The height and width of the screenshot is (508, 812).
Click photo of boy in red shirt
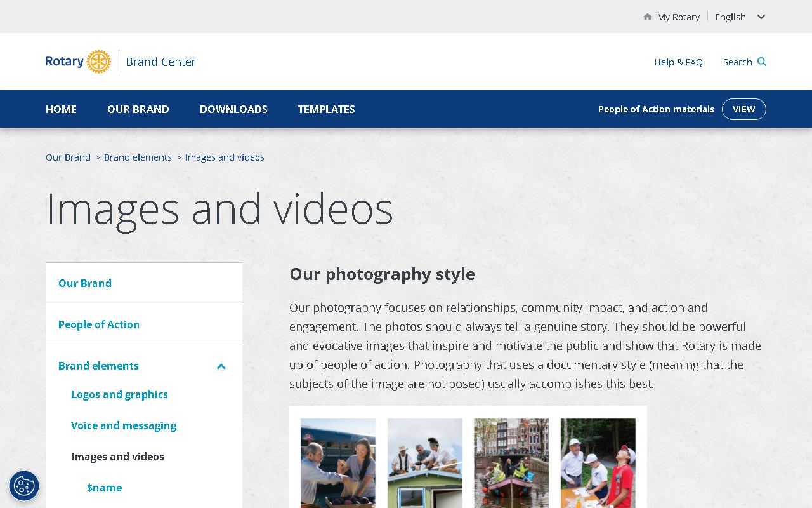(x=598, y=463)
